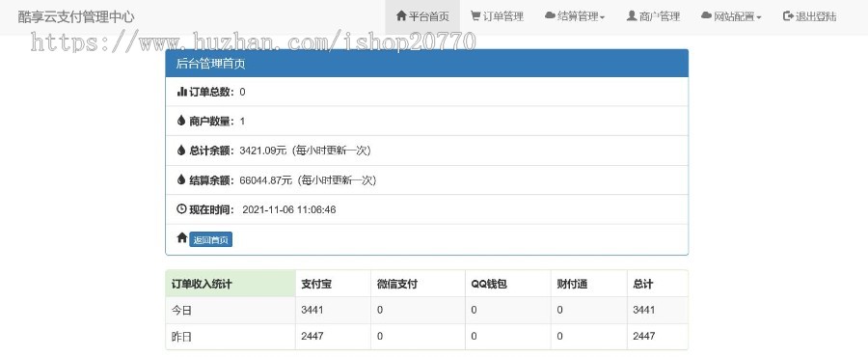The width and height of the screenshot is (868, 357).
Task: Open the 平台首页 menu item
Action: [x=422, y=16]
